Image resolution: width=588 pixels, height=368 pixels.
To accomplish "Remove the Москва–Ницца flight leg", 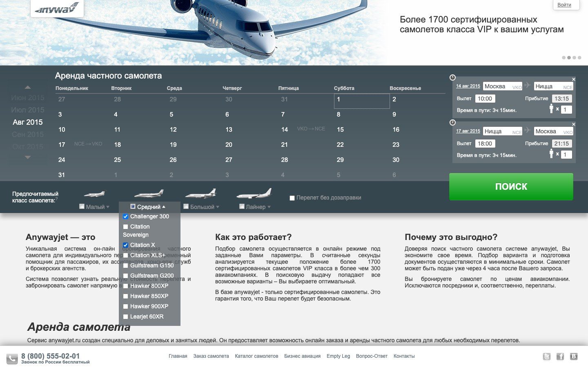I will [x=574, y=79].
